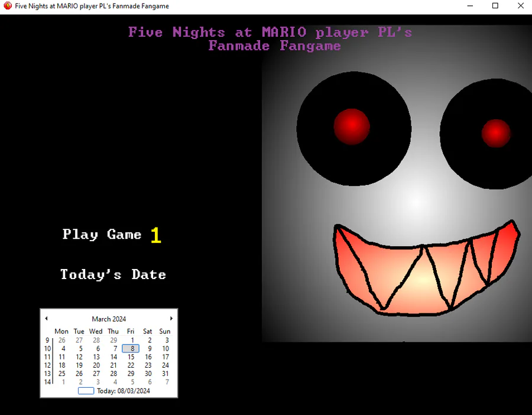
Task: Select March 9 in the calendar
Action: pyautogui.click(x=150, y=348)
